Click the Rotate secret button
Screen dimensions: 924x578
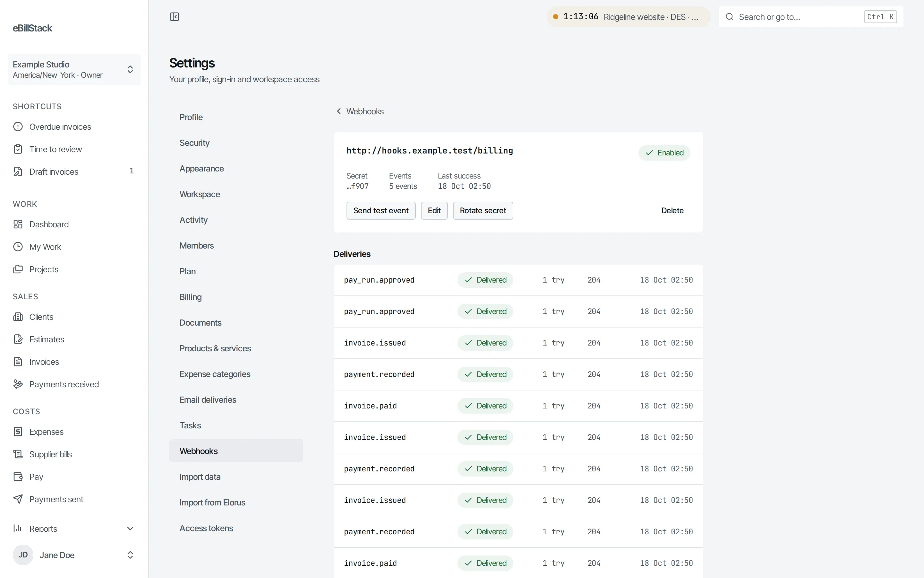pos(483,211)
